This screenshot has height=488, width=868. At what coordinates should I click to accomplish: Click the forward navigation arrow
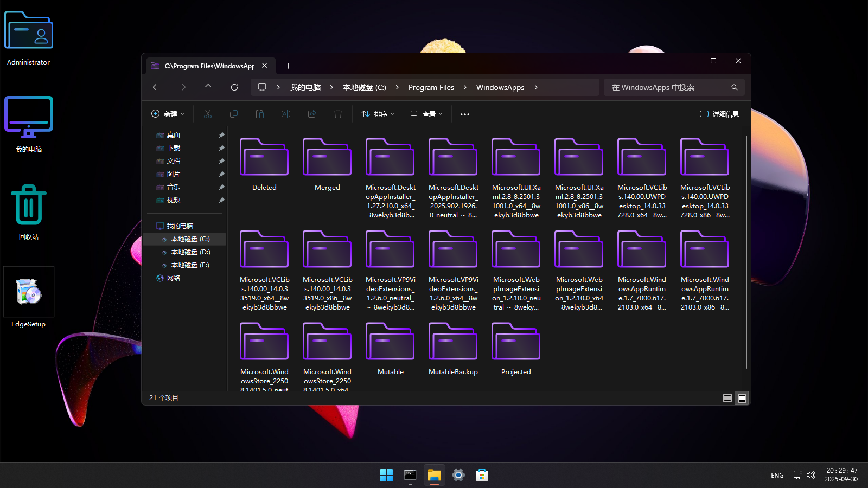tap(182, 87)
